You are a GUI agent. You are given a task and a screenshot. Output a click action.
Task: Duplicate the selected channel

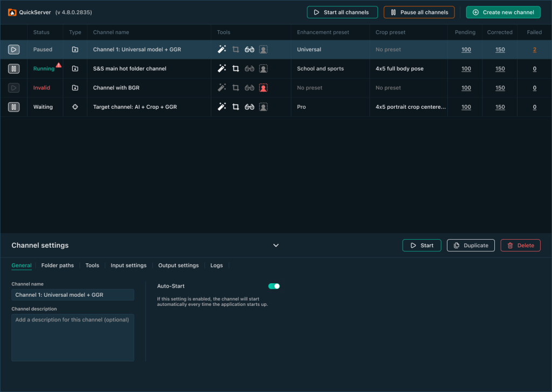[x=471, y=245]
